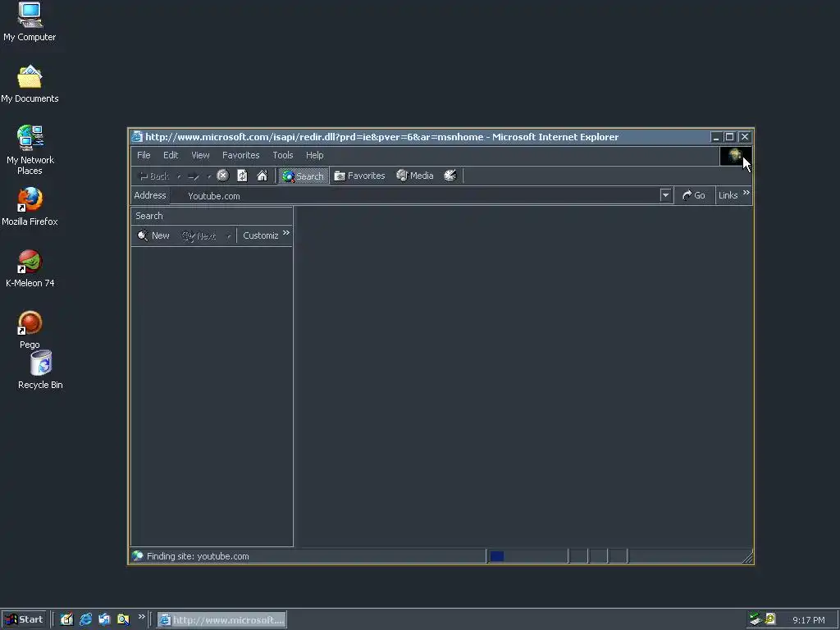This screenshot has height=630, width=840.
Task: Expand the Quick Launch overflow chevron
Action: (x=141, y=617)
